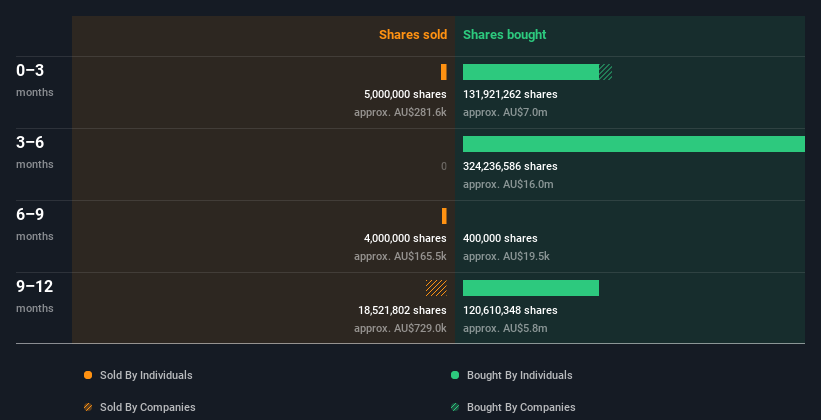This screenshot has height=420, width=821.
Task: Click the long green bar for 3–6 months
Action: 634,144
